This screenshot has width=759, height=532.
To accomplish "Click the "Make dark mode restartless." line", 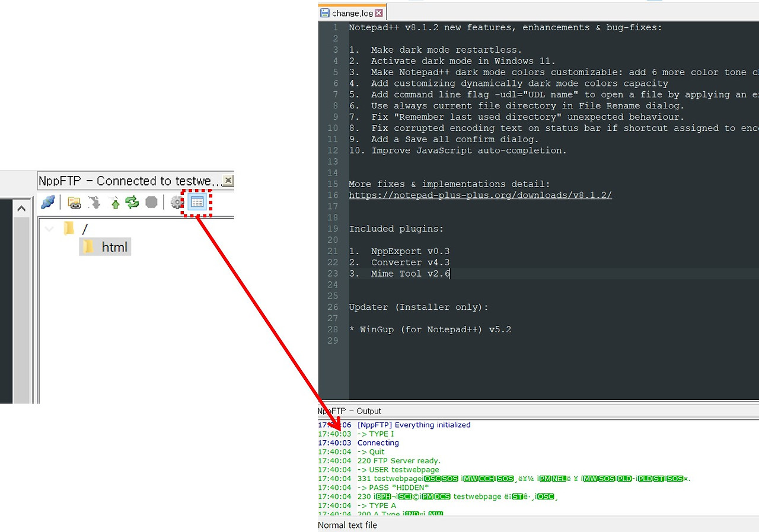I will (435, 50).
